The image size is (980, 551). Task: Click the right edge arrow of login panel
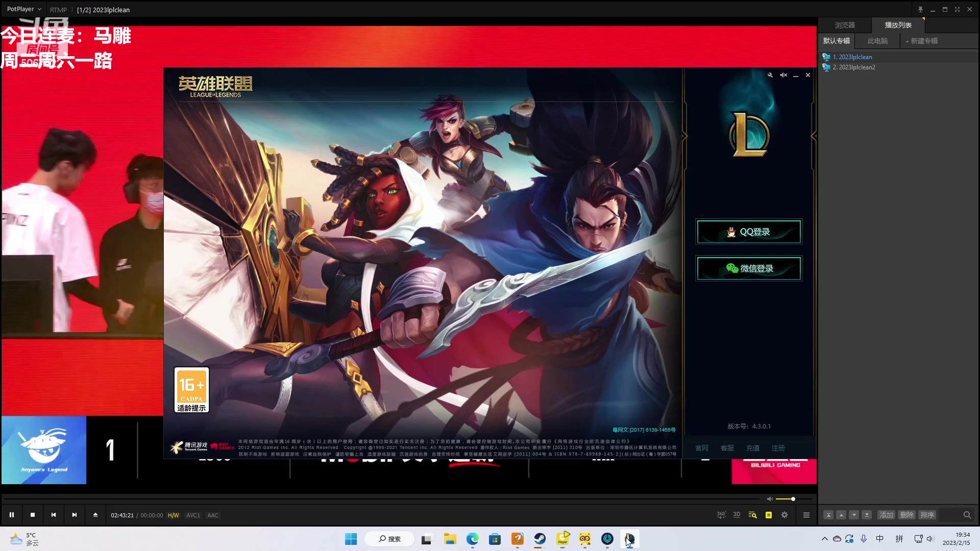click(x=814, y=136)
